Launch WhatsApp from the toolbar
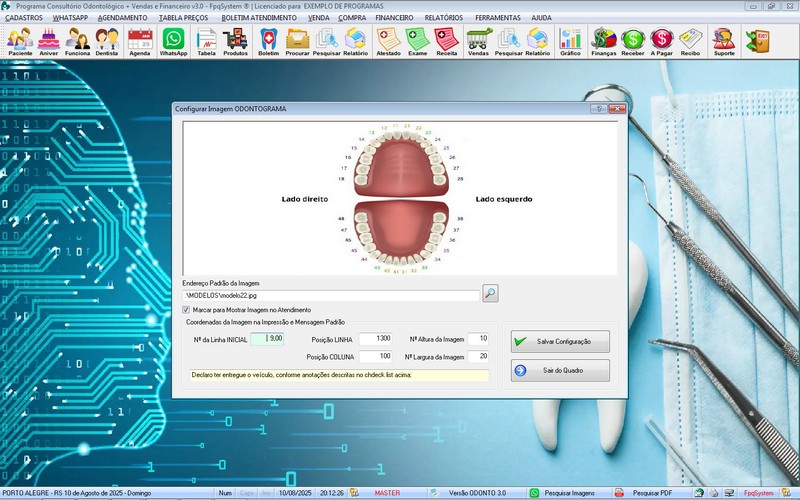The image size is (800, 500). click(173, 41)
